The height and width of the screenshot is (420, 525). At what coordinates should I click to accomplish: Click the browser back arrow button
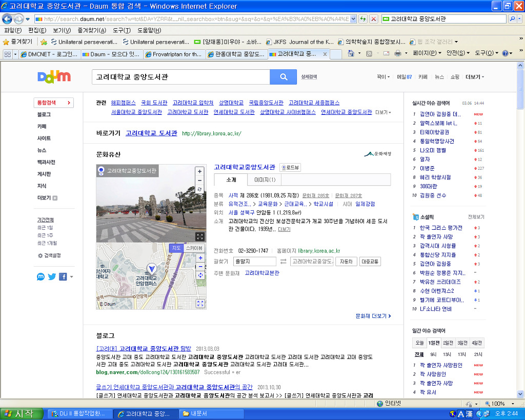(x=7, y=19)
